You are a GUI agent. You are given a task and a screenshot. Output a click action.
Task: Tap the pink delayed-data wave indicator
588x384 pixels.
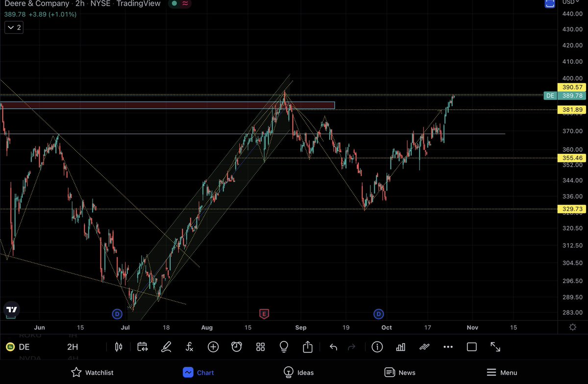pos(185,3)
